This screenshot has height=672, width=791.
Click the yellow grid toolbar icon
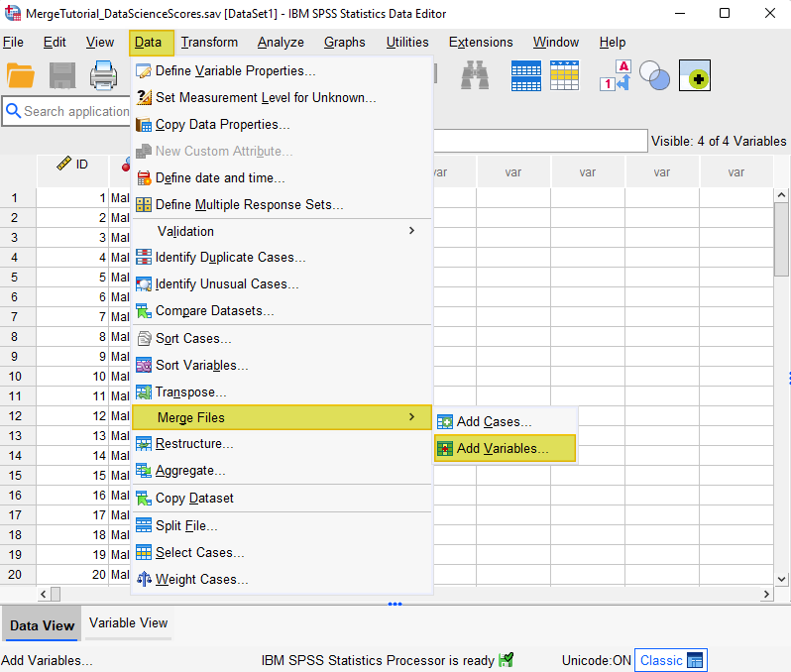(564, 75)
